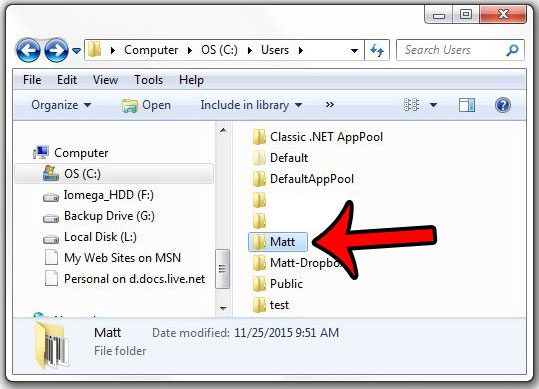Select Computer in navigation pane

coord(81,153)
